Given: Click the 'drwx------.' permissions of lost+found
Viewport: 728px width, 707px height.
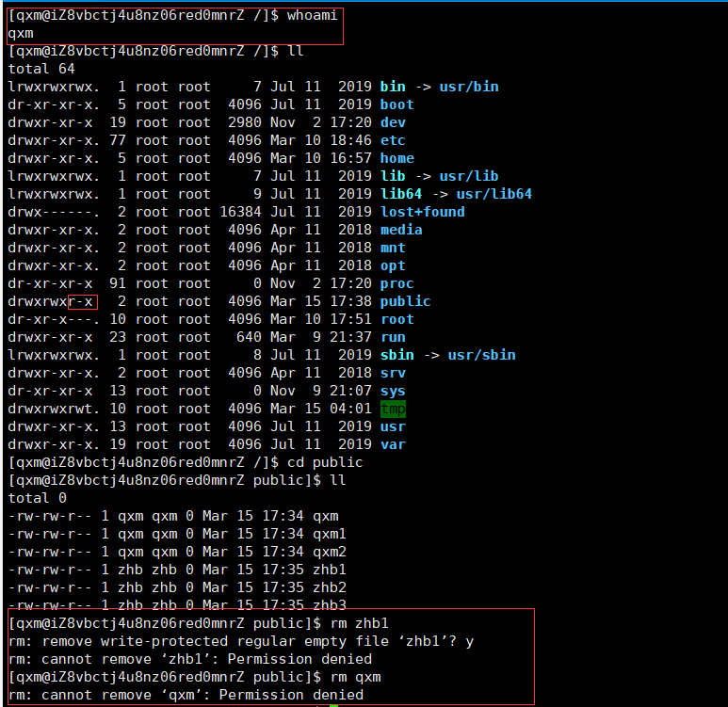Looking at the screenshot, I should click(x=54, y=212).
